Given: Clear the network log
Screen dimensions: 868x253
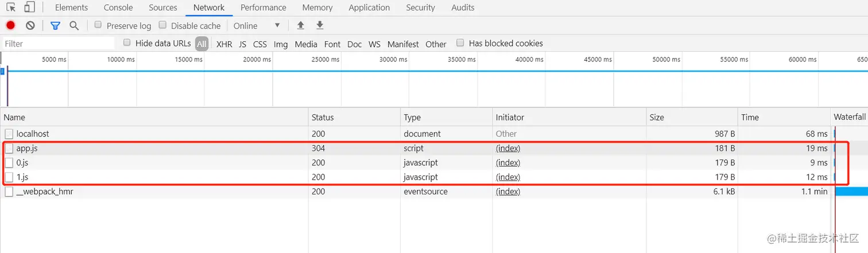Looking at the screenshot, I should click(30, 26).
